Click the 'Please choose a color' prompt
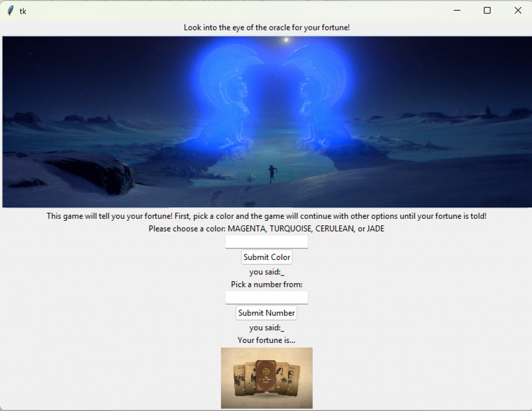This screenshot has width=532, height=411. pos(267,229)
